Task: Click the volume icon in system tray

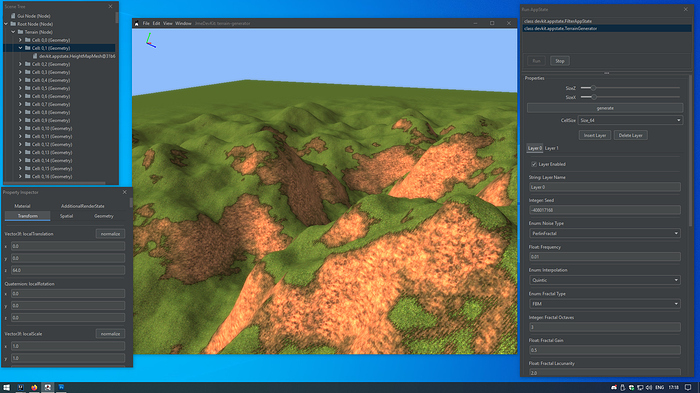Action: tap(649, 387)
